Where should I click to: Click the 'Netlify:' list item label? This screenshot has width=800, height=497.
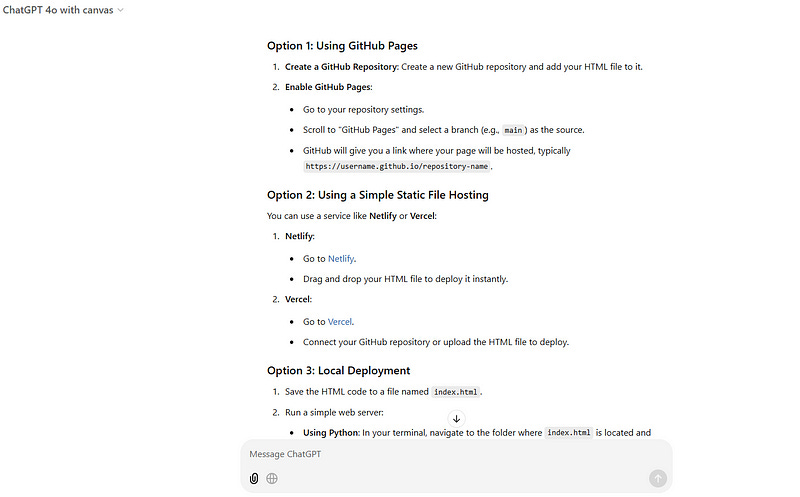point(299,236)
